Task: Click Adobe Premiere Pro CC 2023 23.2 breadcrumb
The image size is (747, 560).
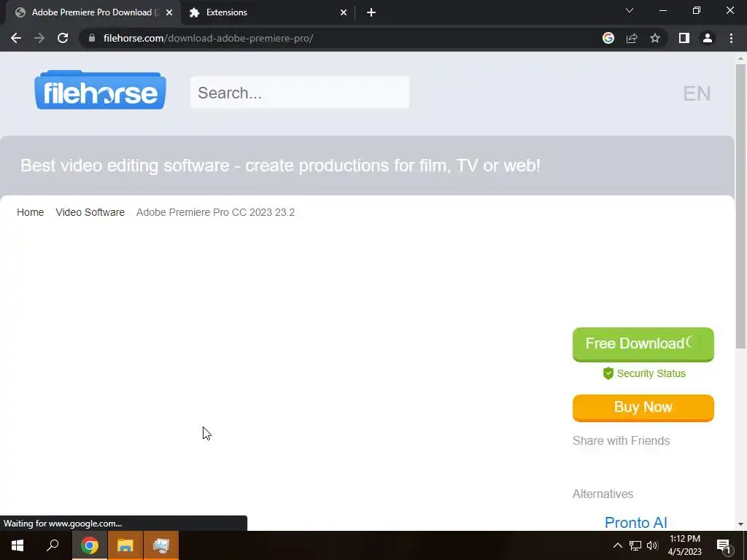Action: 215,212
